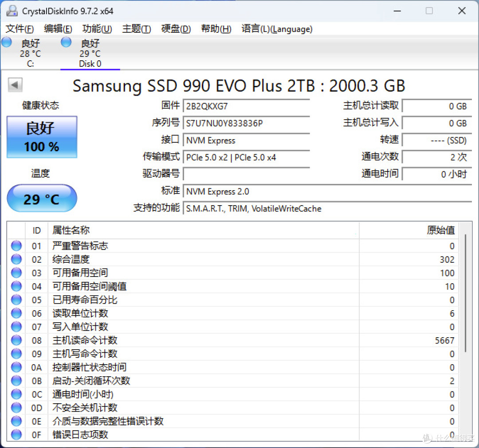479x448 pixels.
Task: Click status orb of attribute 05 已用寿命百分比
Action: click(16, 300)
